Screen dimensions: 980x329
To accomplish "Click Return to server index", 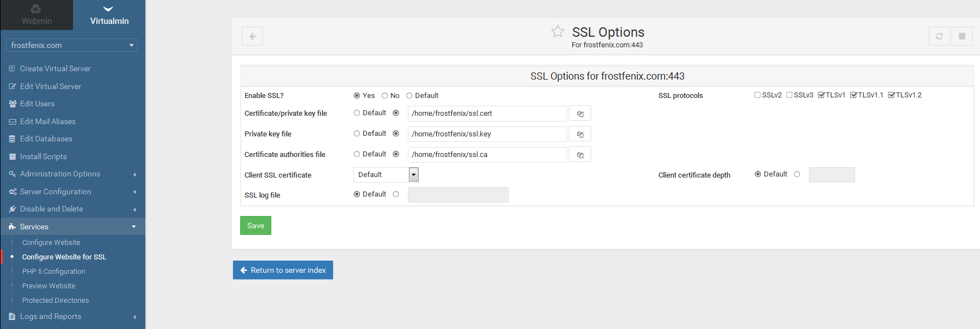I will [283, 270].
